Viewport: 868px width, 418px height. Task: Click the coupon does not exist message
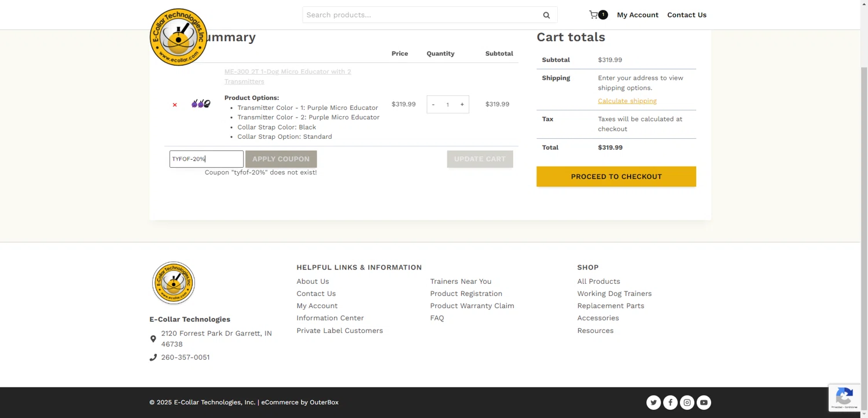pos(260,172)
